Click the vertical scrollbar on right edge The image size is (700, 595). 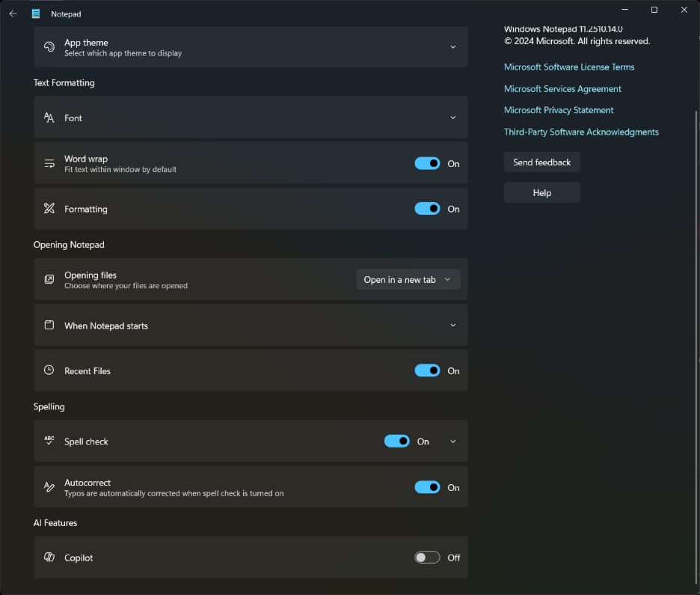696,349
